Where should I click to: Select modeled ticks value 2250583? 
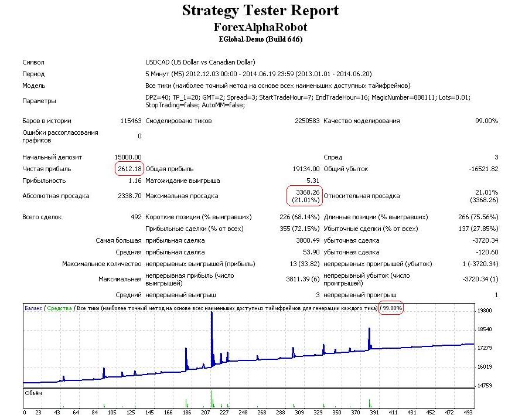tap(307, 121)
